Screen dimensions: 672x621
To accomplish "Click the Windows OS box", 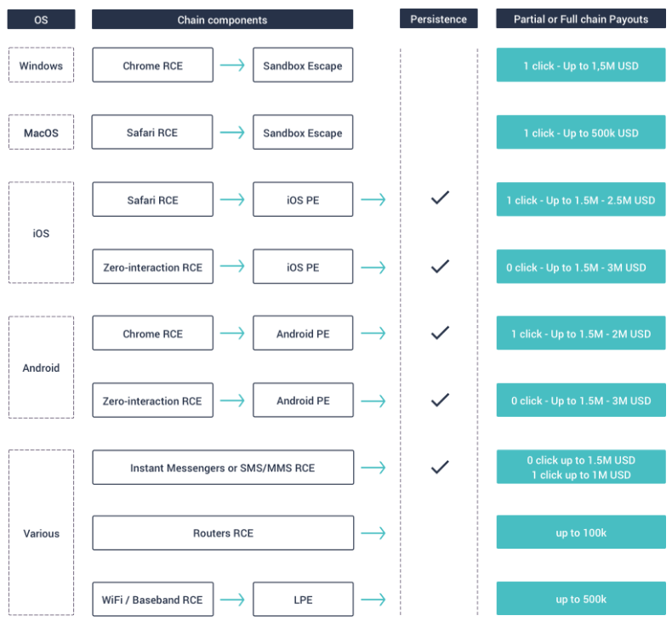I will [x=42, y=66].
